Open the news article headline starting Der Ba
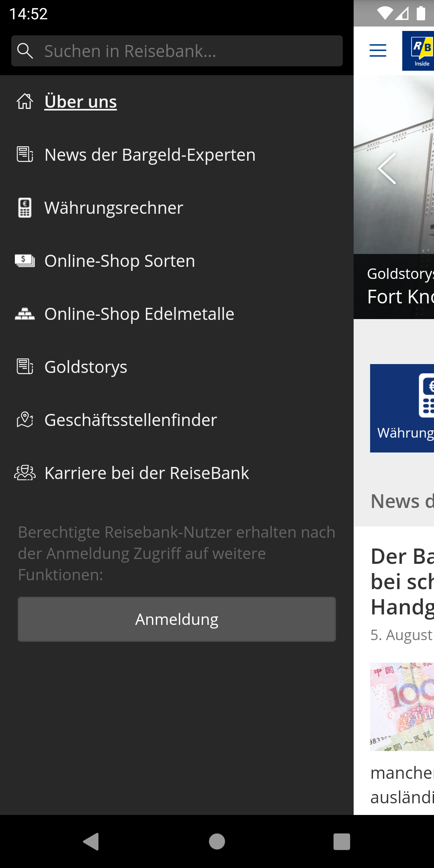The height and width of the screenshot is (868, 434). (402, 582)
